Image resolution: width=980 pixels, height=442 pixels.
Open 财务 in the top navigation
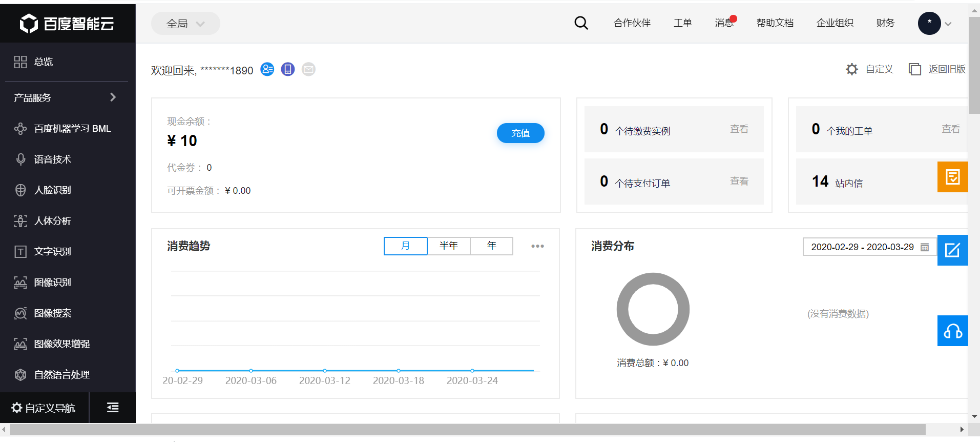coord(885,23)
